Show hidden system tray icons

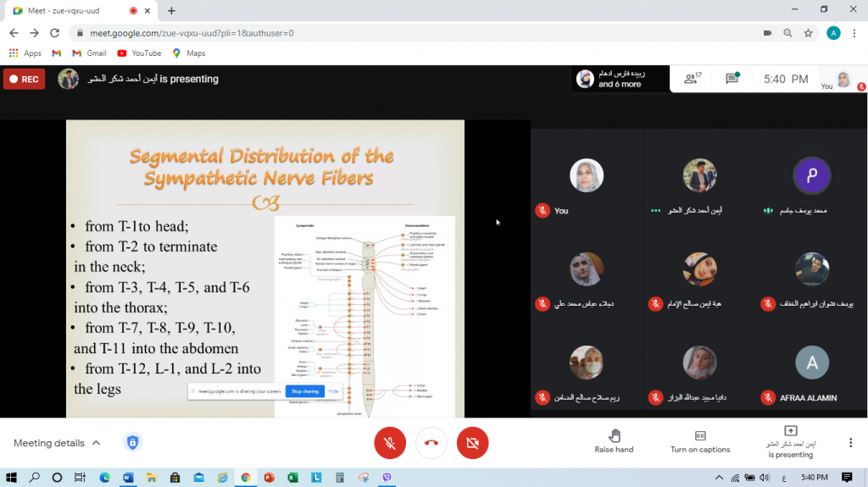click(x=720, y=478)
